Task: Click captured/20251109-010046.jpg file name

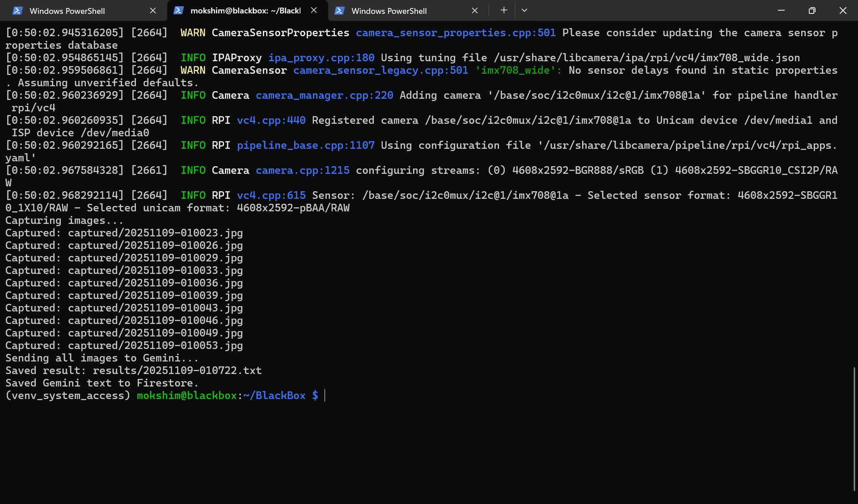Action: click(155, 320)
